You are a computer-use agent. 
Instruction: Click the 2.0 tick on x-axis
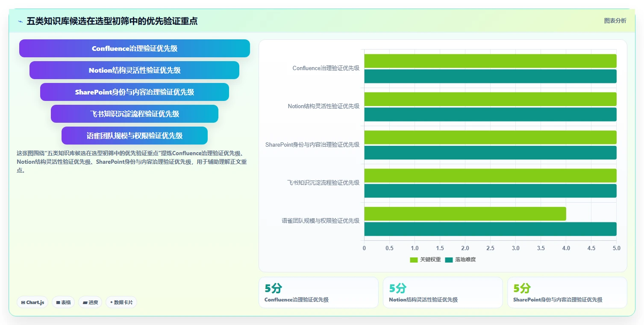tap(465, 248)
